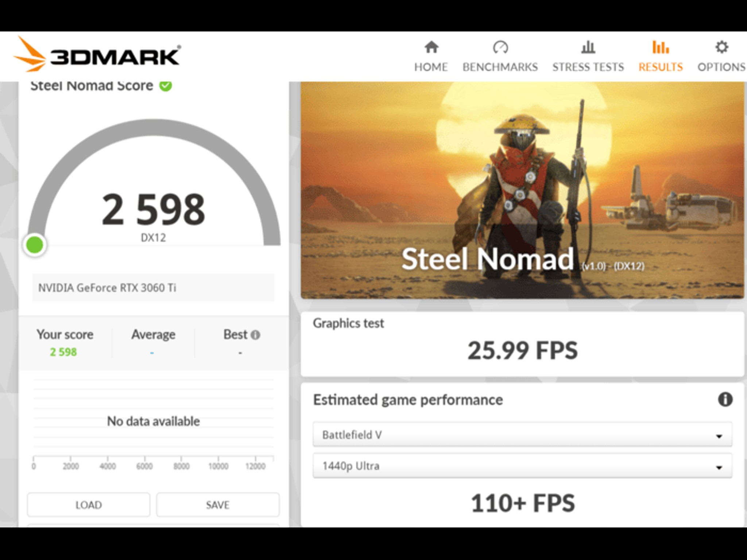Click the Best label
747x560 pixels.
click(235, 334)
